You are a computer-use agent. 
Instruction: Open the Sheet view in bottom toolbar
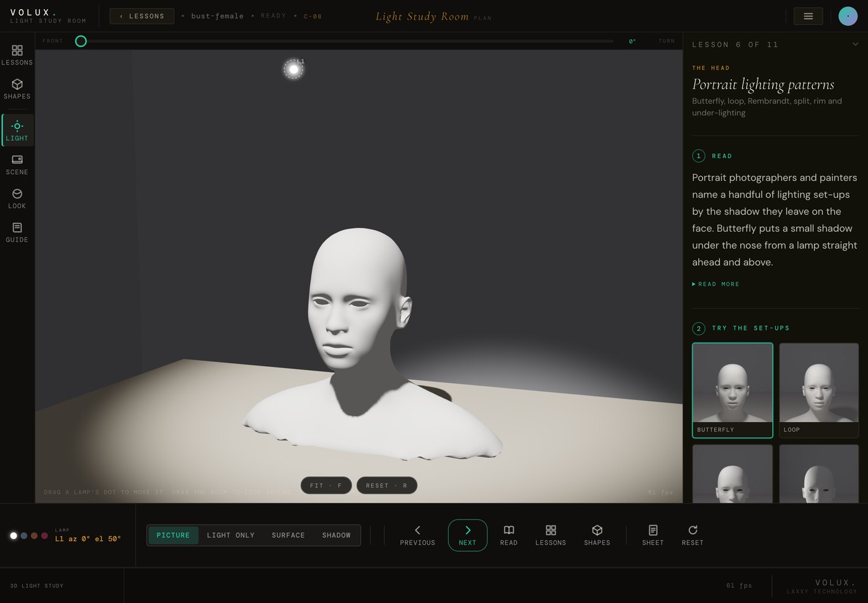click(x=653, y=535)
